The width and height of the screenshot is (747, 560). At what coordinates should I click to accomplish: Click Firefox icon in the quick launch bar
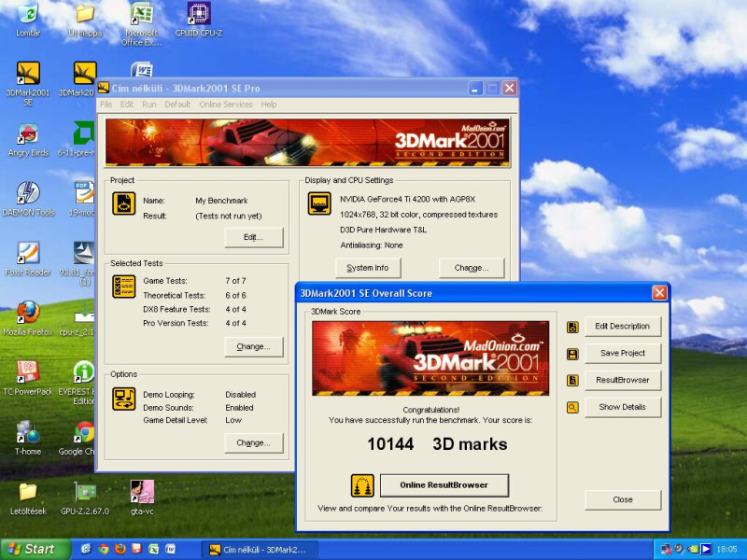click(120, 549)
